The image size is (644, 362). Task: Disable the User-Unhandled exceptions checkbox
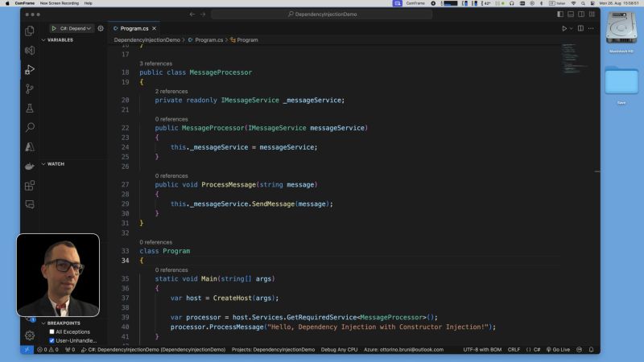(52, 340)
